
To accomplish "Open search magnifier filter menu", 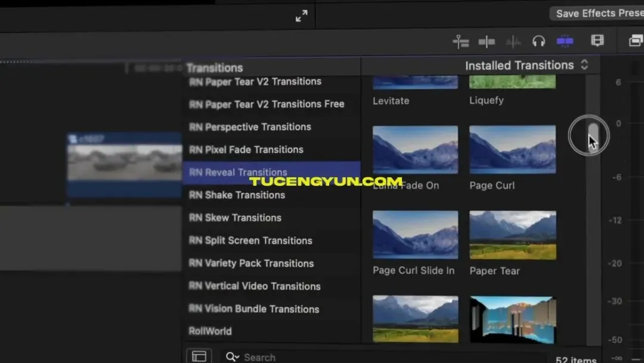I will (232, 357).
